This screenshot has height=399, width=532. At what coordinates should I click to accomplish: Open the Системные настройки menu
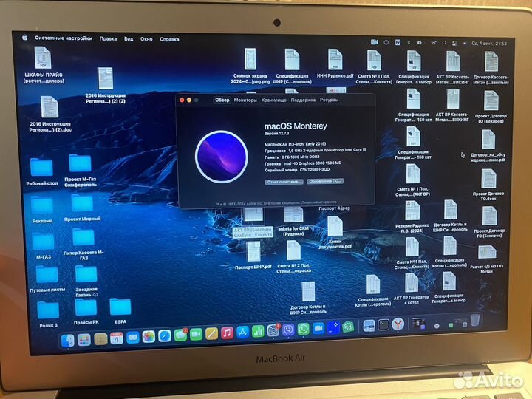(x=64, y=38)
